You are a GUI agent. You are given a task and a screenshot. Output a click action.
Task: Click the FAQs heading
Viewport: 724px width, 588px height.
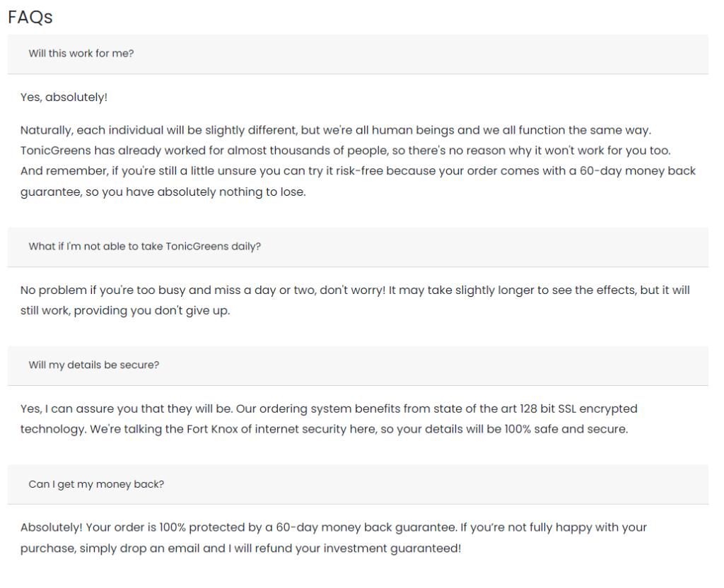30,17
